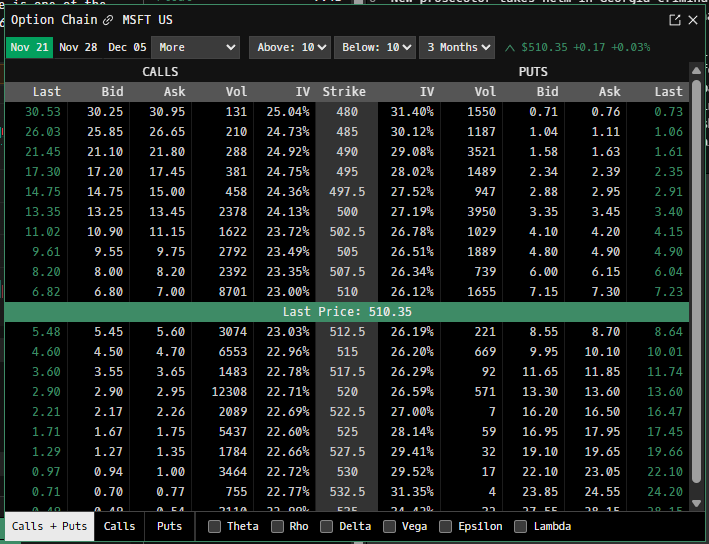Image resolution: width=709 pixels, height=544 pixels.
Task: Click the 510 strike price cell
Action: pyautogui.click(x=346, y=290)
